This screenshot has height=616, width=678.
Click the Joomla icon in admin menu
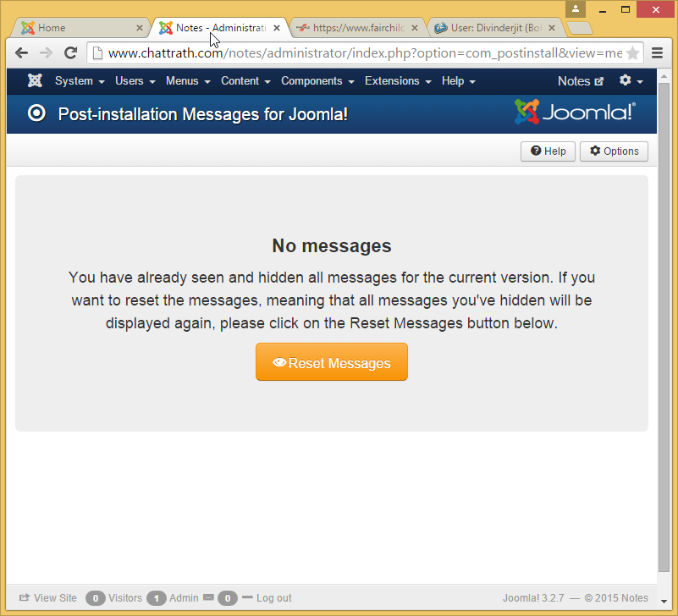pos(35,81)
